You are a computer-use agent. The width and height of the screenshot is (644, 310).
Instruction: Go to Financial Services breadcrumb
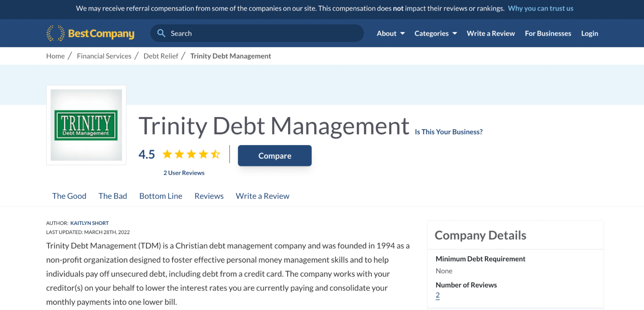point(104,56)
